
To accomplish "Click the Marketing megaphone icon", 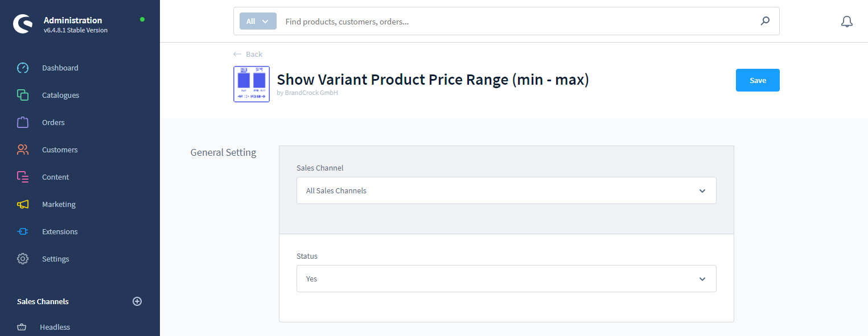I will [23, 204].
